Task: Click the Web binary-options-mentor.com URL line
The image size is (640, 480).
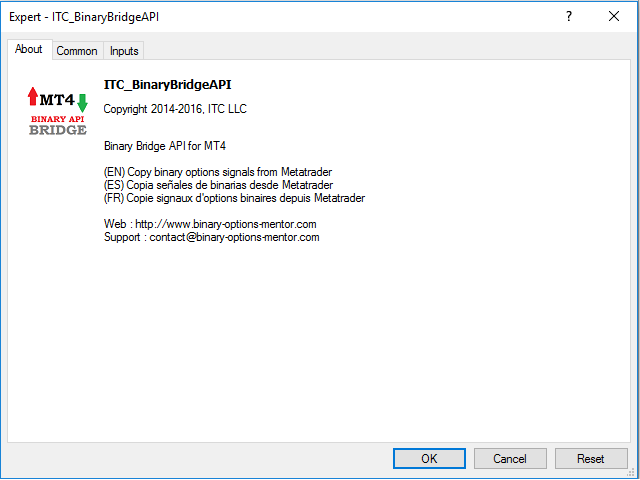Action: [x=210, y=224]
